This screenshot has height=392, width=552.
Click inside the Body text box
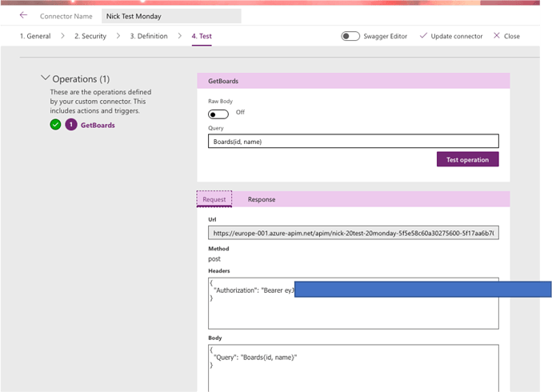pos(353,368)
